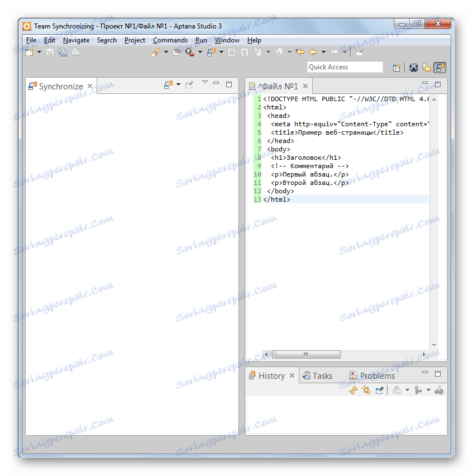Close the *Файл №1 editor tab
Screen dimensions: 473x476
point(305,86)
